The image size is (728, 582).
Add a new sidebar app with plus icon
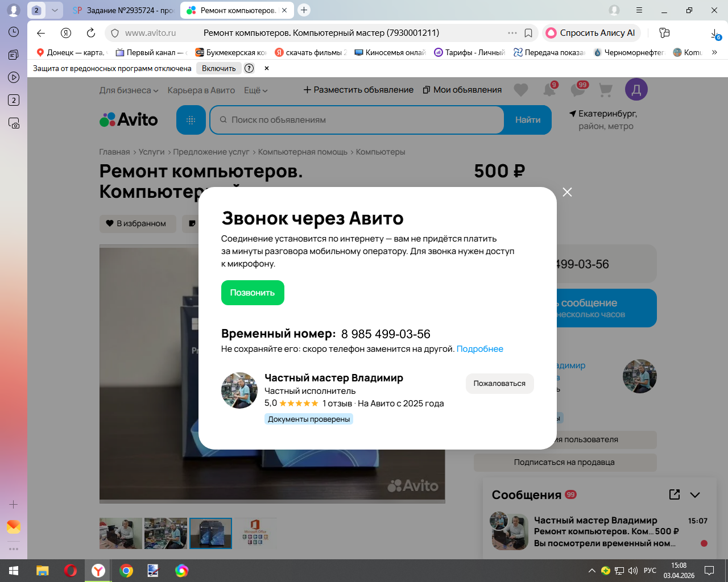[x=14, y=504]
